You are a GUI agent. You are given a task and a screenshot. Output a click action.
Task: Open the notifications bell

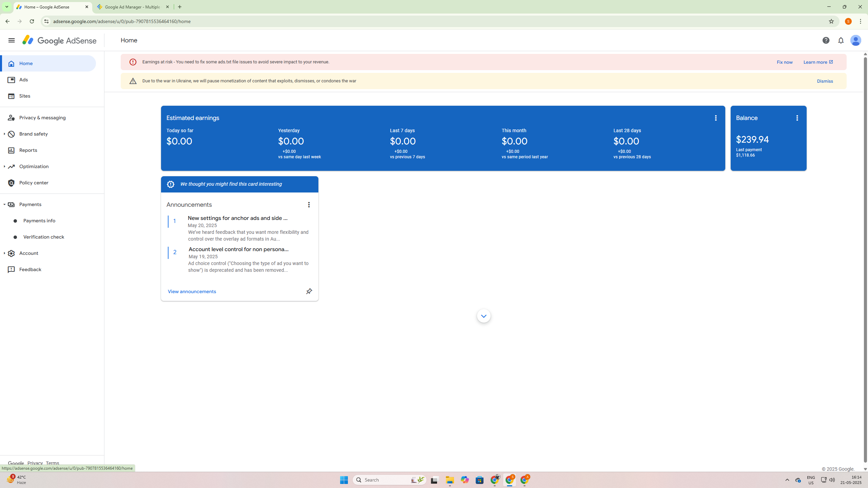[841, 40]
